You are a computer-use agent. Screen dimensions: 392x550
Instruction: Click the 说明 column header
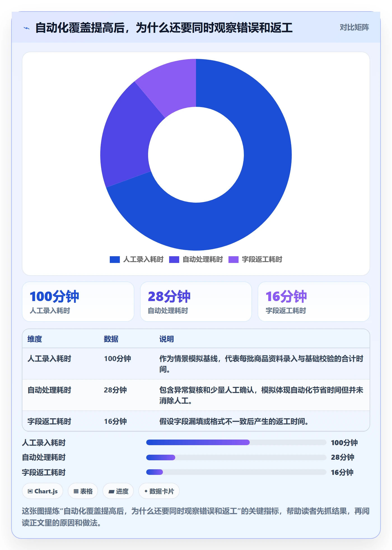[x=167, y=339]
